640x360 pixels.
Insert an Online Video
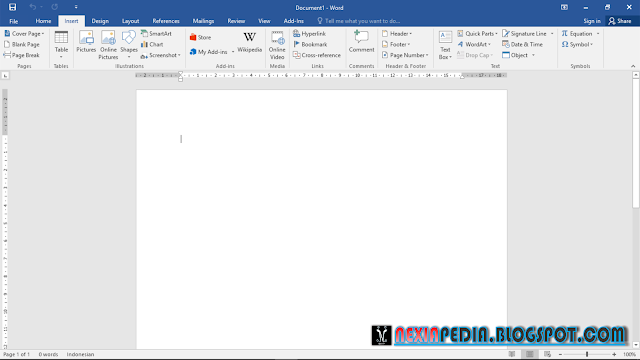click(277, 45)
